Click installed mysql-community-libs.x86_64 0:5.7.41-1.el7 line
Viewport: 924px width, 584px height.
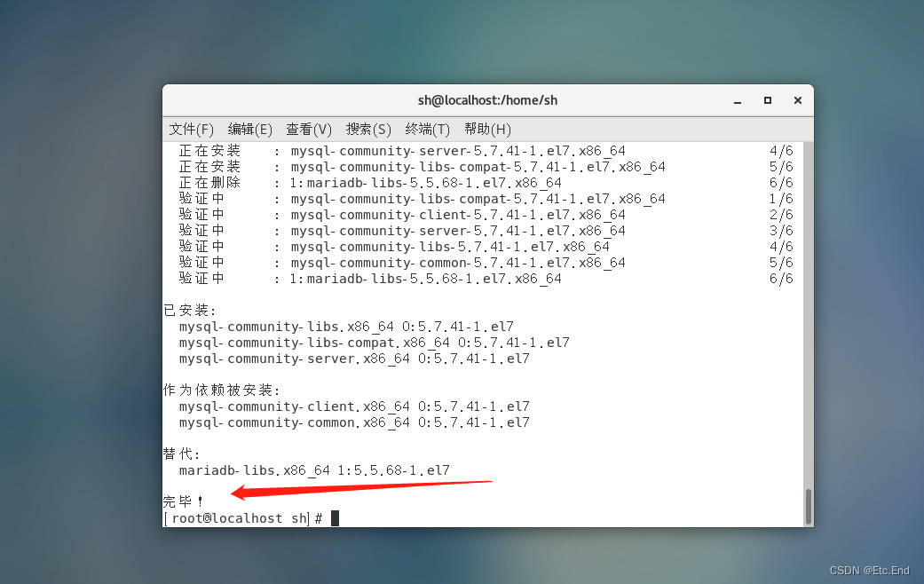point(346,327)
